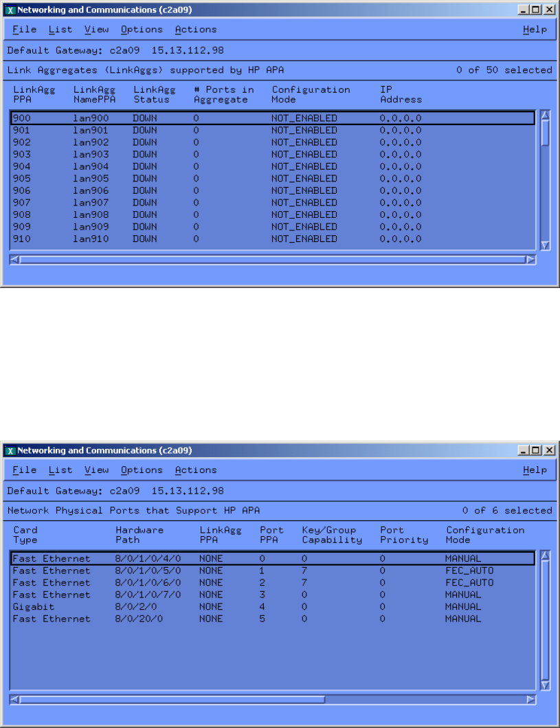Select port with hardware path 8/0/1/0/6/0

point(272,583)
